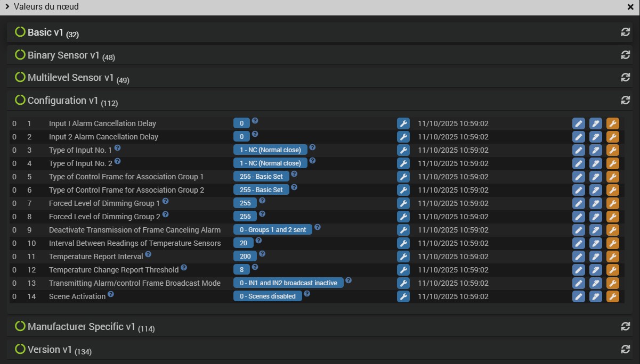Click "0 - IN1 and IN2 broadcast inactive" value
This screenshot has width=640, height=364.
pyautogui.click(x=288, y=283)
